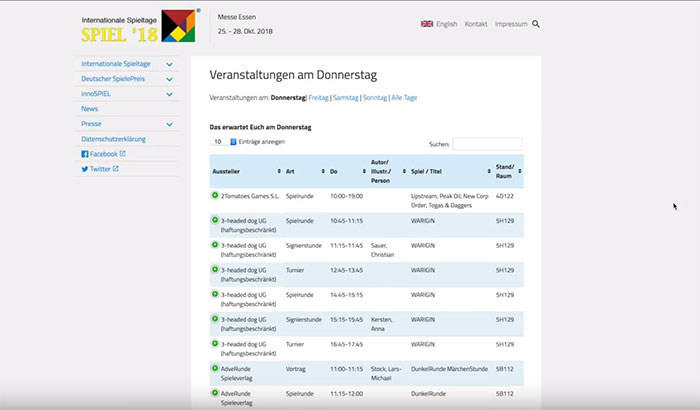
Task: Open the Kontakt page
Action: point(476,24)
